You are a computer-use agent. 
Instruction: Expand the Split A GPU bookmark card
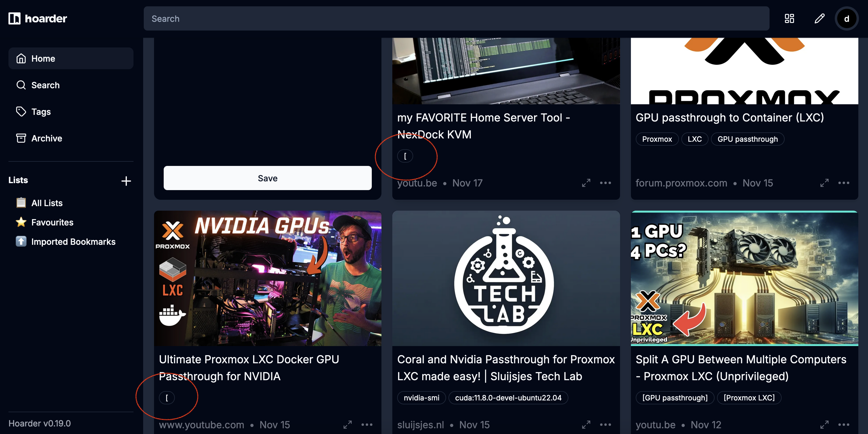[824, 424]
